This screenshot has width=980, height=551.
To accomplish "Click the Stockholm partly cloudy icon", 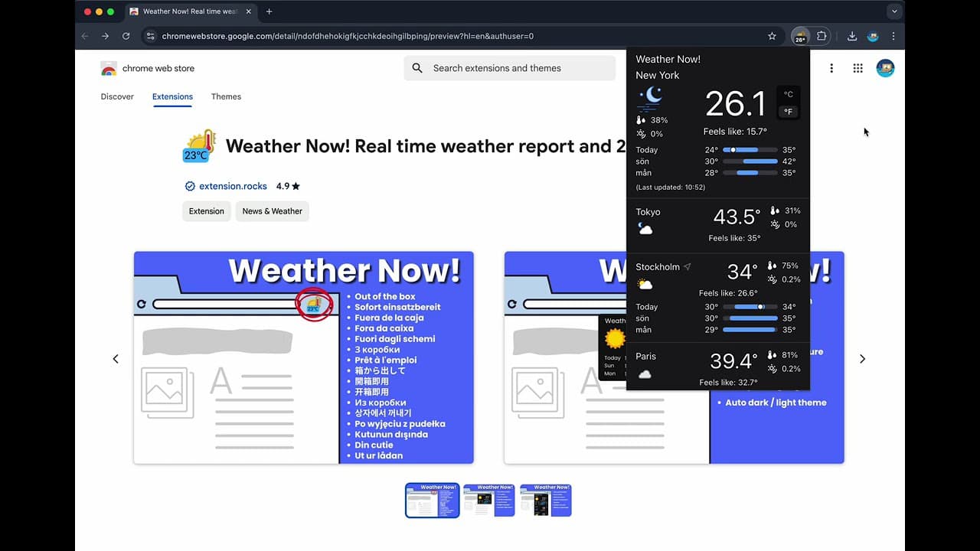I will (x=645, y=285).
